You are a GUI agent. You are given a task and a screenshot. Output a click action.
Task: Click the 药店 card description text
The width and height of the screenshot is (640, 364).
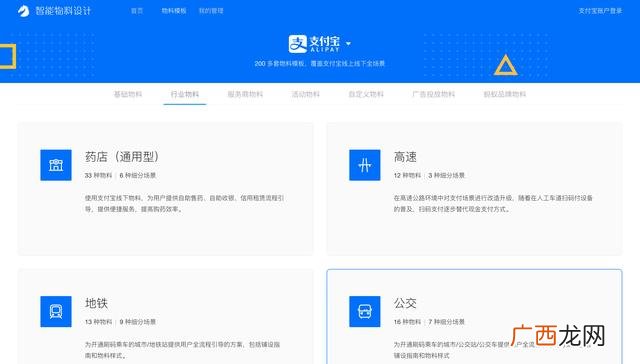click(x=184, y=203)
